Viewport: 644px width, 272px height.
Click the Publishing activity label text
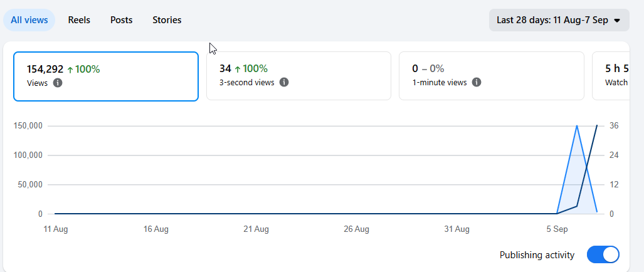537,255
